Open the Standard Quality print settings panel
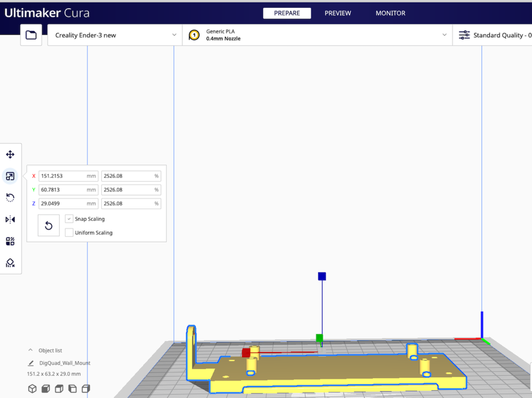Viewport: 532px width, 398px height. tap(494, 35)
